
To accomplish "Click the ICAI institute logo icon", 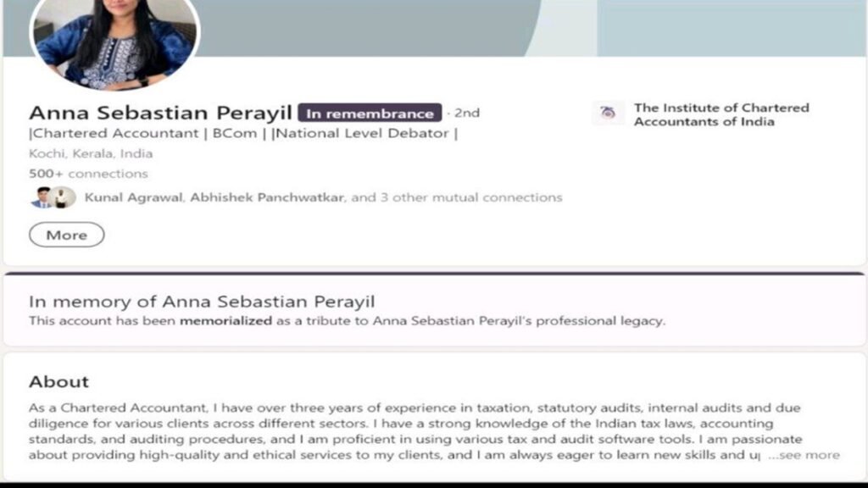I will tap(609, 112).
